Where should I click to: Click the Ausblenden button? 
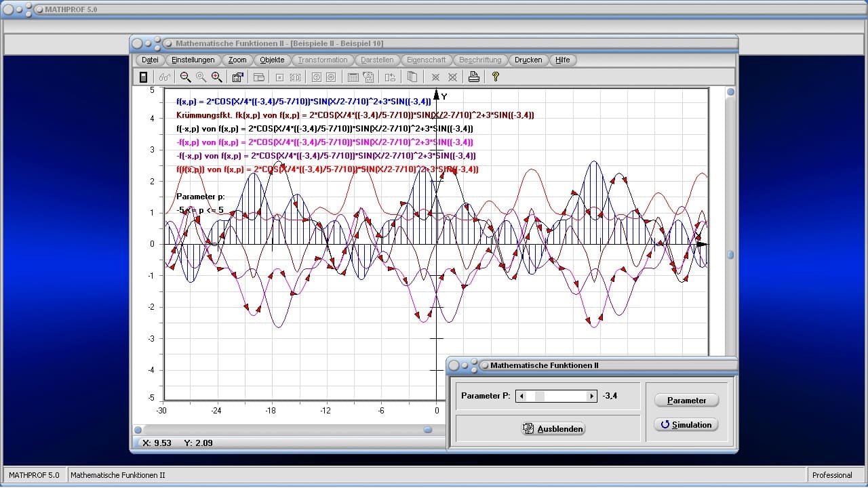[553, 429]
